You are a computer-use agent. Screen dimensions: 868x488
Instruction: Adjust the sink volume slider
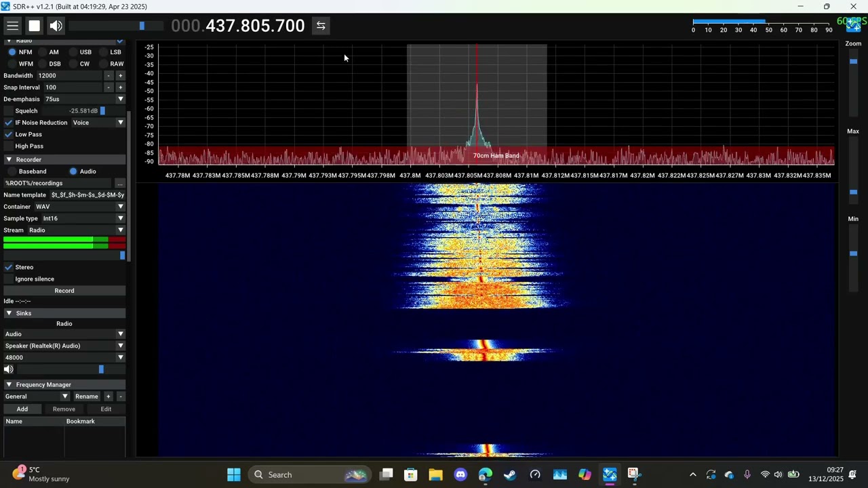[x=71, y=369]
